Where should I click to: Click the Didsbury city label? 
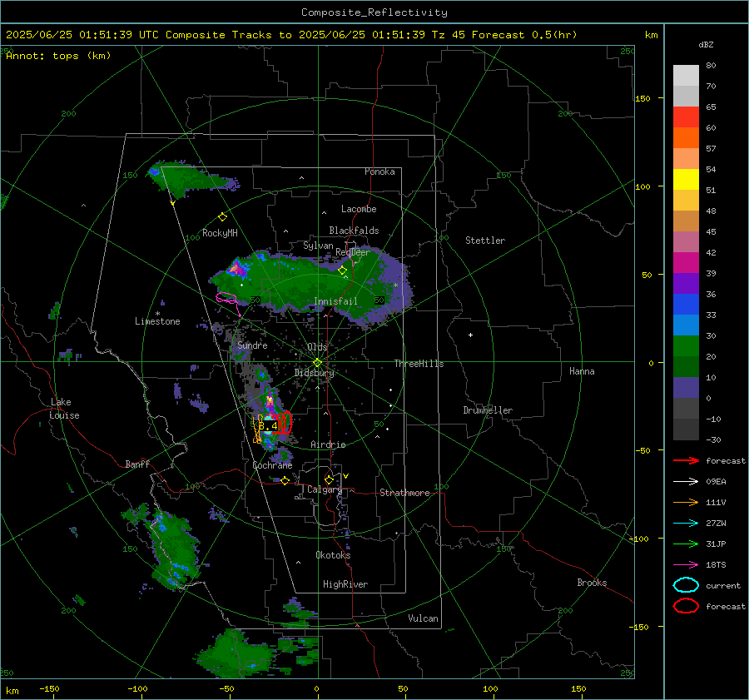[315, 373]
